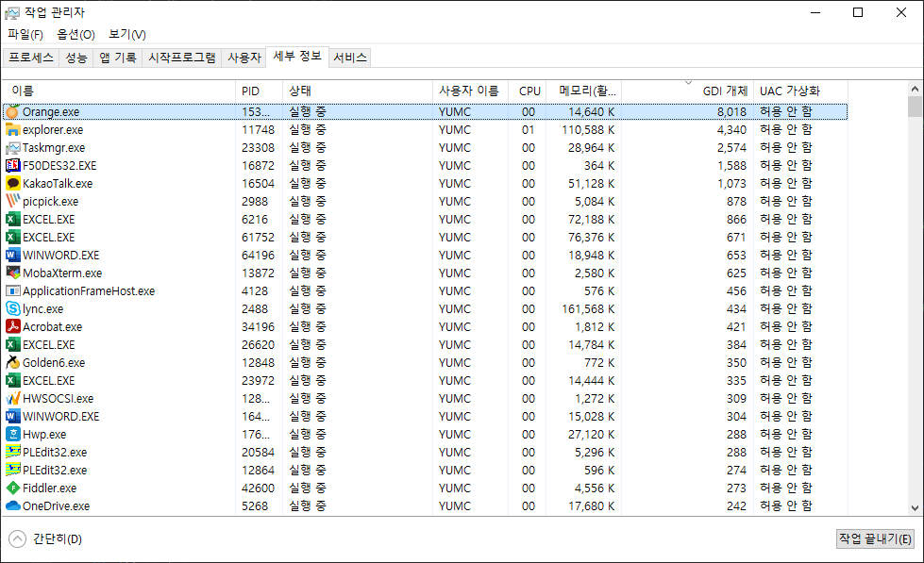924x563 pixels.
Task: Click the picpick.exe icon
Action: click(12, 202)
